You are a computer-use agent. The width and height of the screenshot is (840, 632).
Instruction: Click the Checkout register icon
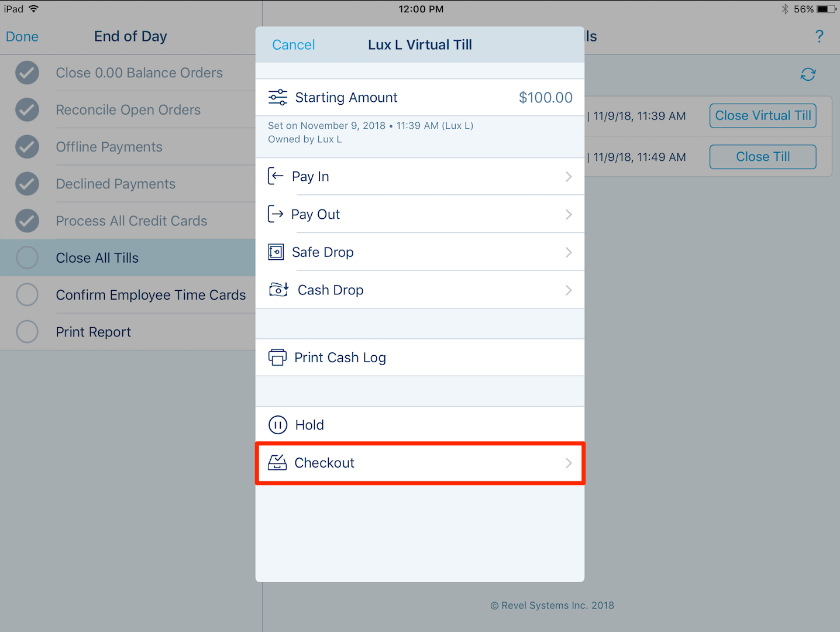277,463
